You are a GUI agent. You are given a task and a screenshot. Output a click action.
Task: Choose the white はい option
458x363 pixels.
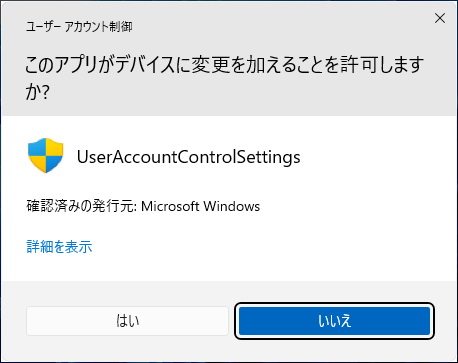[127, 321]
